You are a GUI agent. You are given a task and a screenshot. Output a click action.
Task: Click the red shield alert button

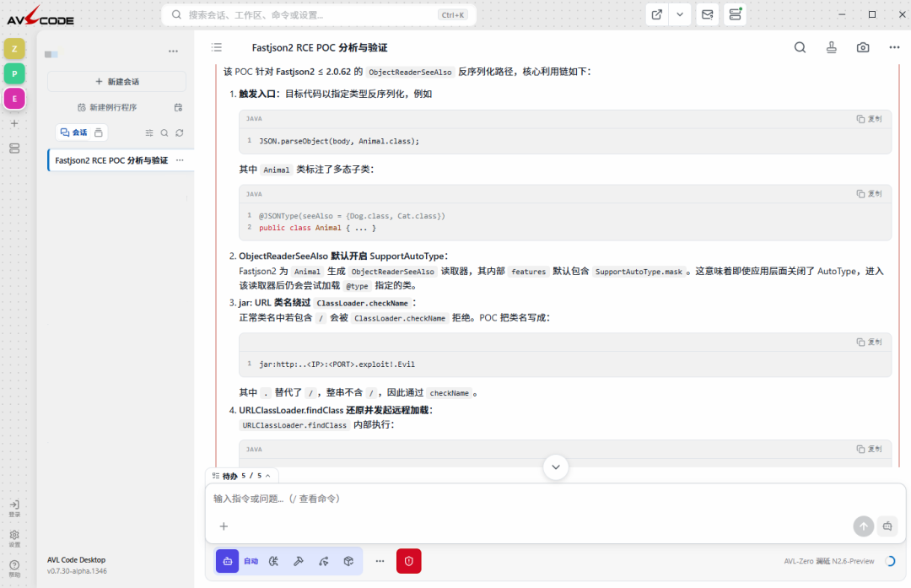click(409, 561)
